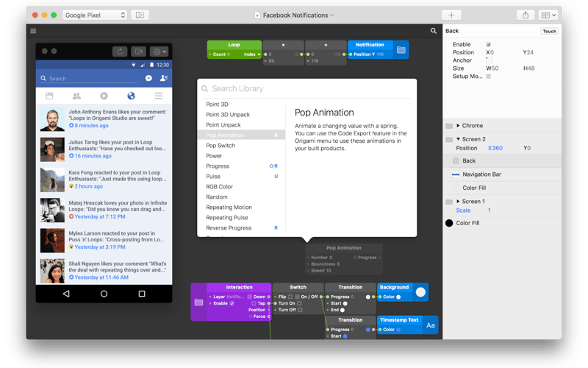Toggle On / Off checkbox on Switch patch
The height and width of the screenshot is (368, 588).
pos(297,297)
